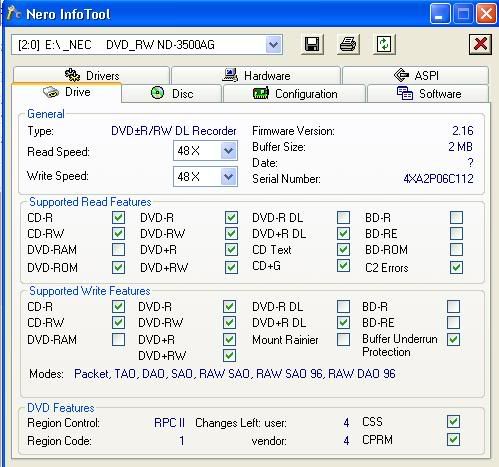Viewport: 499px width, 467px height.
Task: Toggle BD-RE checkbox in Supported Write Features
Action: [x=454, y=322]
